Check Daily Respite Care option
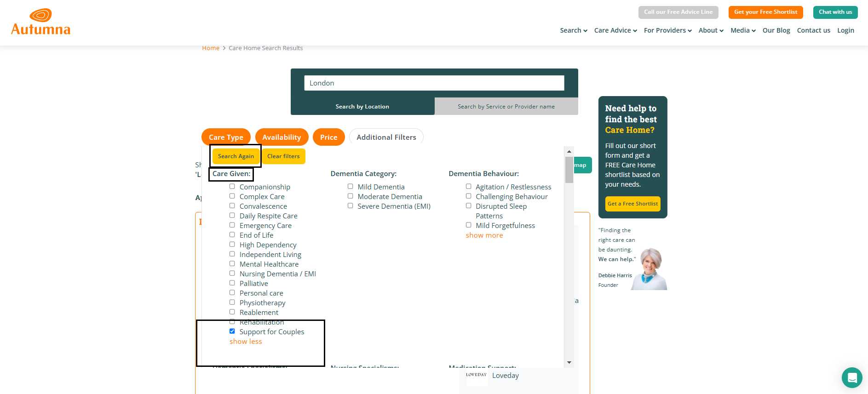Image resolution: width=868 pixels, height=394 pixels. point(232,216)
